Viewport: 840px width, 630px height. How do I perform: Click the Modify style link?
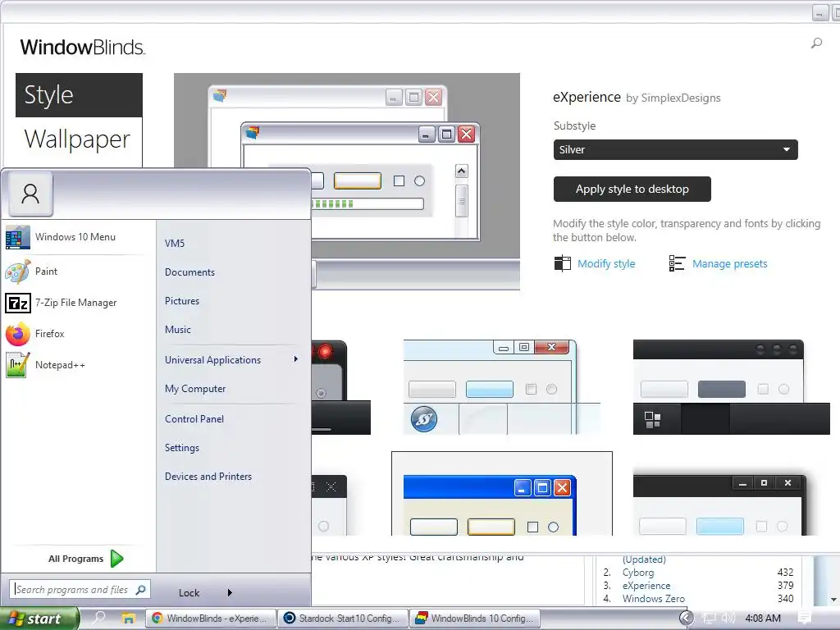(x=606, y=263)
